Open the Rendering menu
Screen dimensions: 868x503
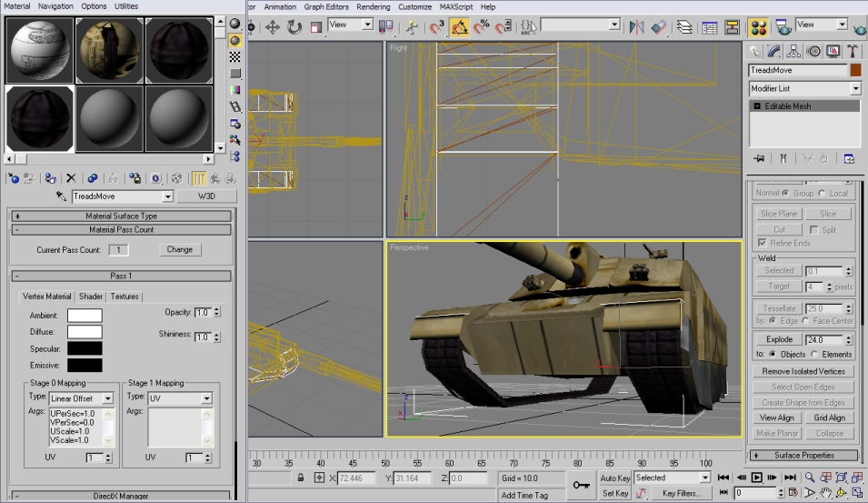(373, 6)
